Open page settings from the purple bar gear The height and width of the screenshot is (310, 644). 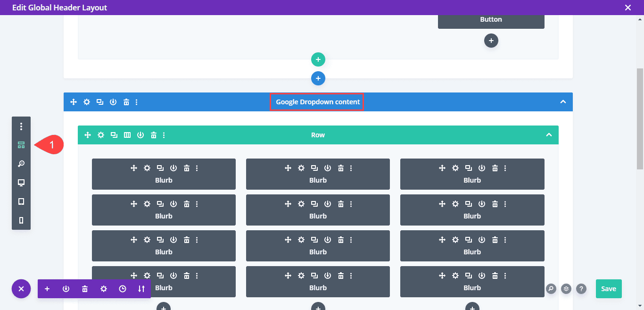coord(104,289)
